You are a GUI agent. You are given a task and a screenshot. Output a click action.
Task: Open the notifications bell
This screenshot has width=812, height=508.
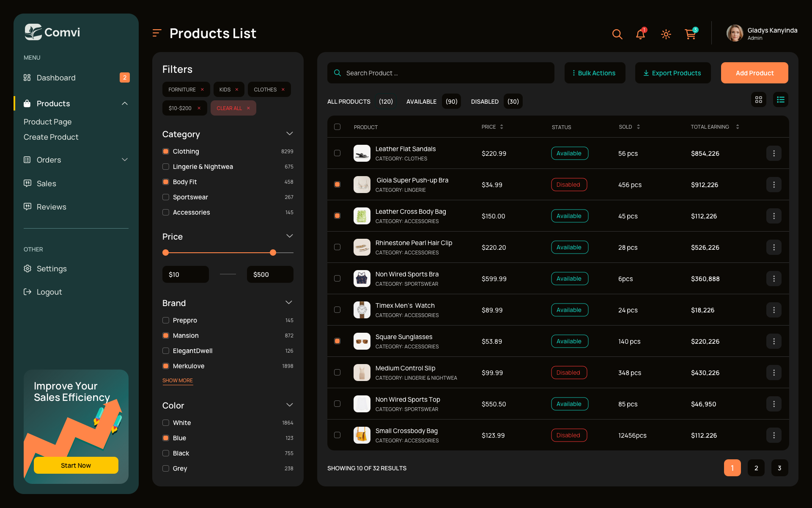click(x=640, y=34)
